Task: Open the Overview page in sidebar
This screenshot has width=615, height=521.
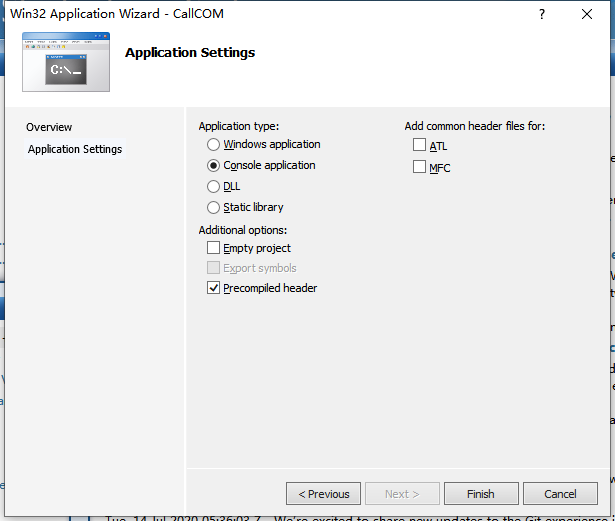Action: 49,127
